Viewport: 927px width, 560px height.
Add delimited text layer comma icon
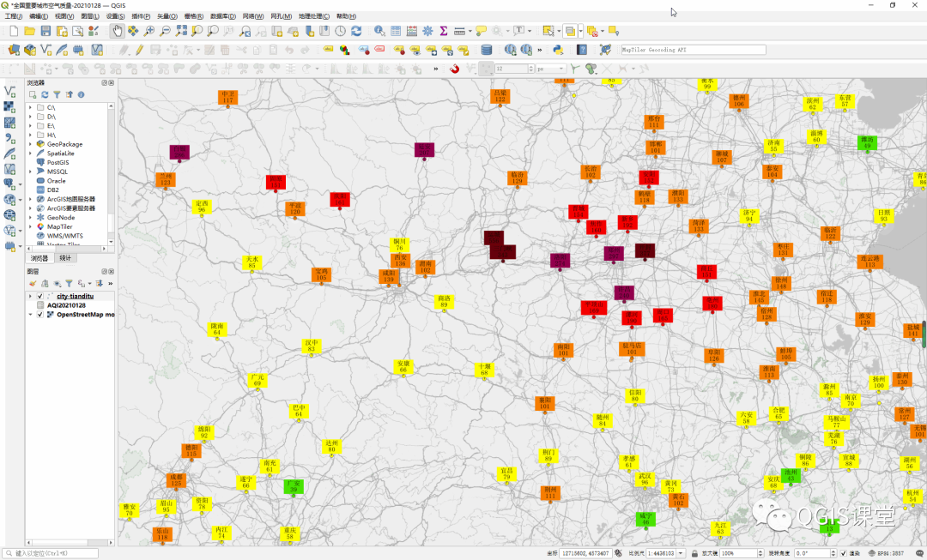tap(9, 137)
